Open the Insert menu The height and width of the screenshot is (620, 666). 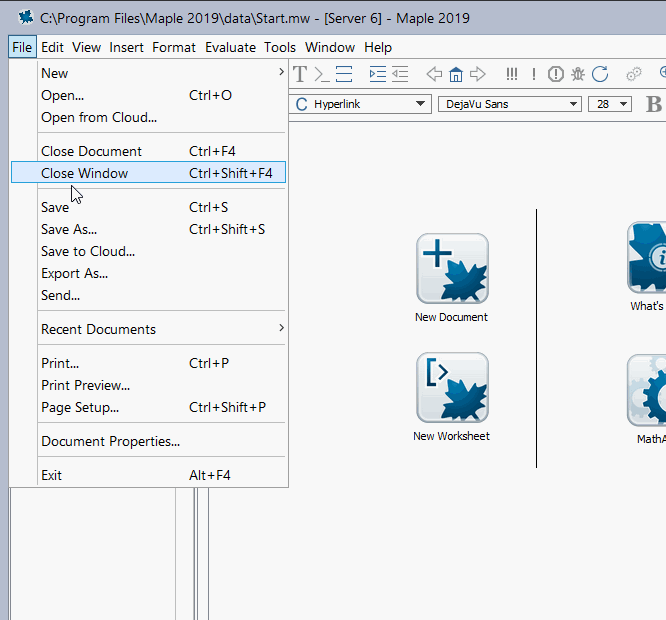pyautogui.click(x=127, y=47)
